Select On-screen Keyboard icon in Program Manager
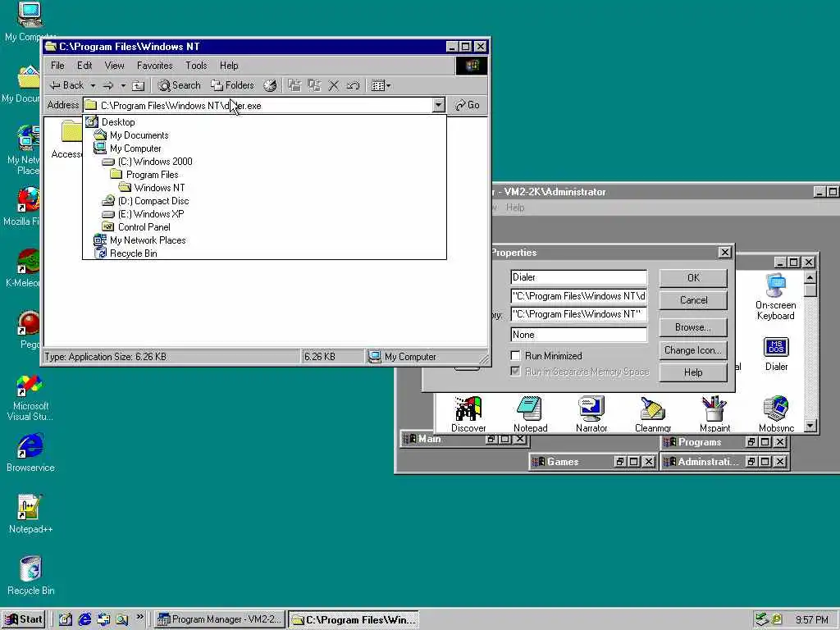 click(x=775, y=297)
